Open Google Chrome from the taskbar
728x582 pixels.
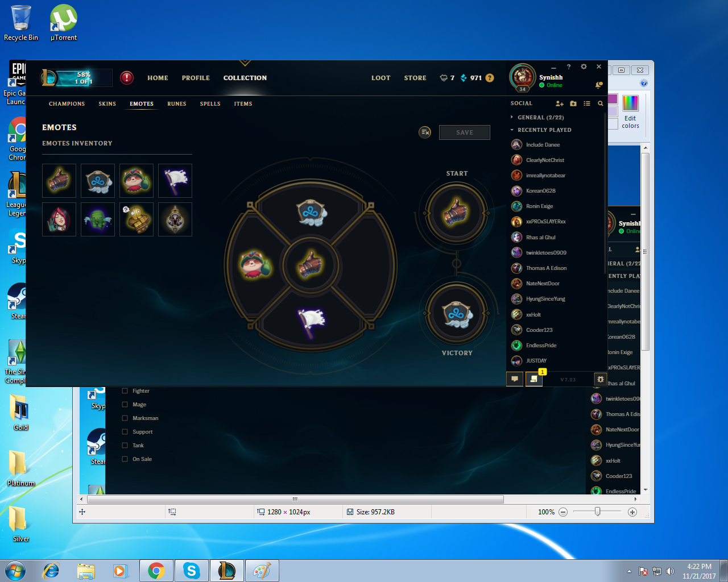(156, 571)
